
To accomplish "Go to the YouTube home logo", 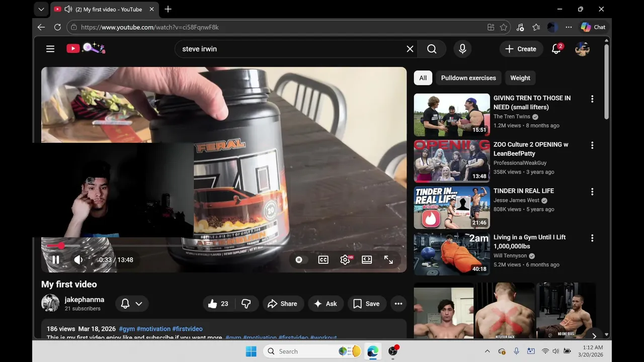I will (73, 49).
